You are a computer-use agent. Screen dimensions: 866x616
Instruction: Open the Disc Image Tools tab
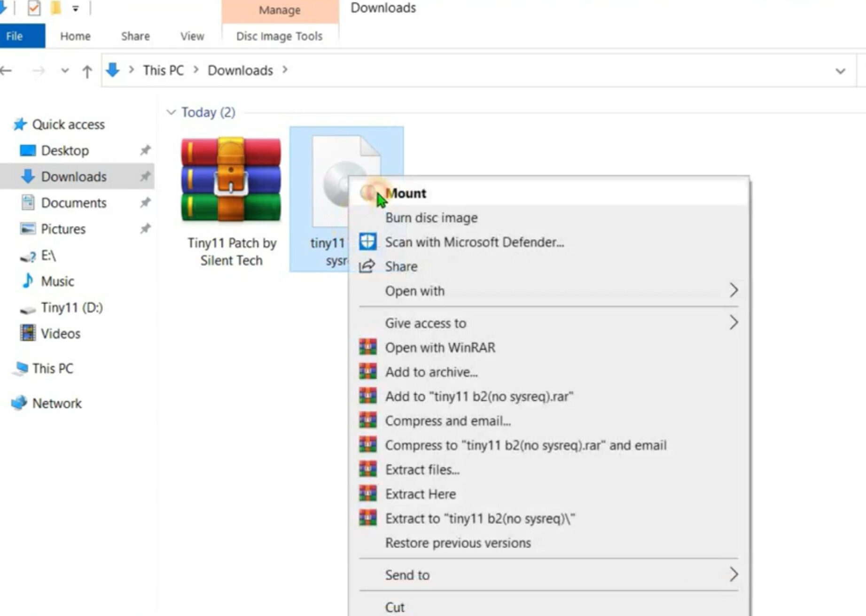pos(280,36)
